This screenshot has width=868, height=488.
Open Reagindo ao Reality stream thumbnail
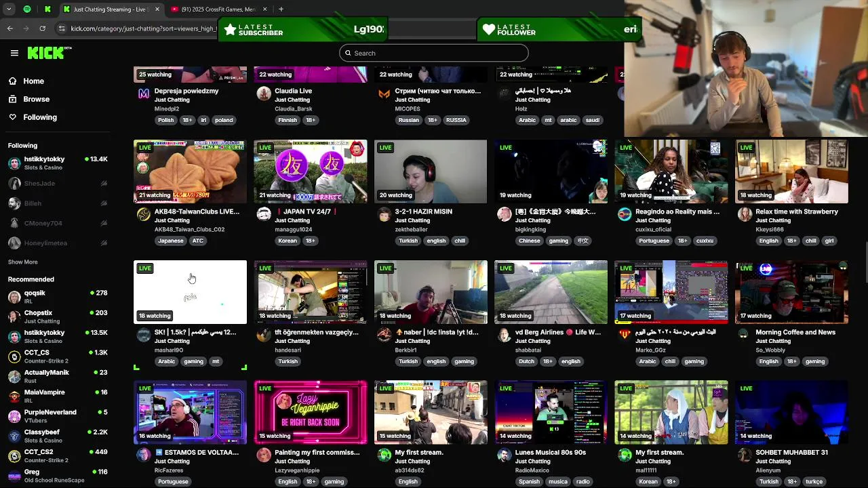coord(671,171)
